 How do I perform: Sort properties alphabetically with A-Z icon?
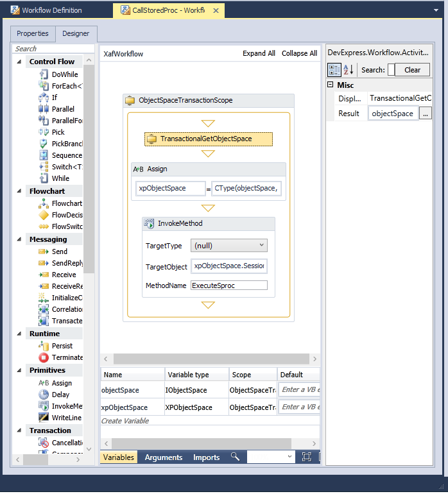(x=349, y=70)
